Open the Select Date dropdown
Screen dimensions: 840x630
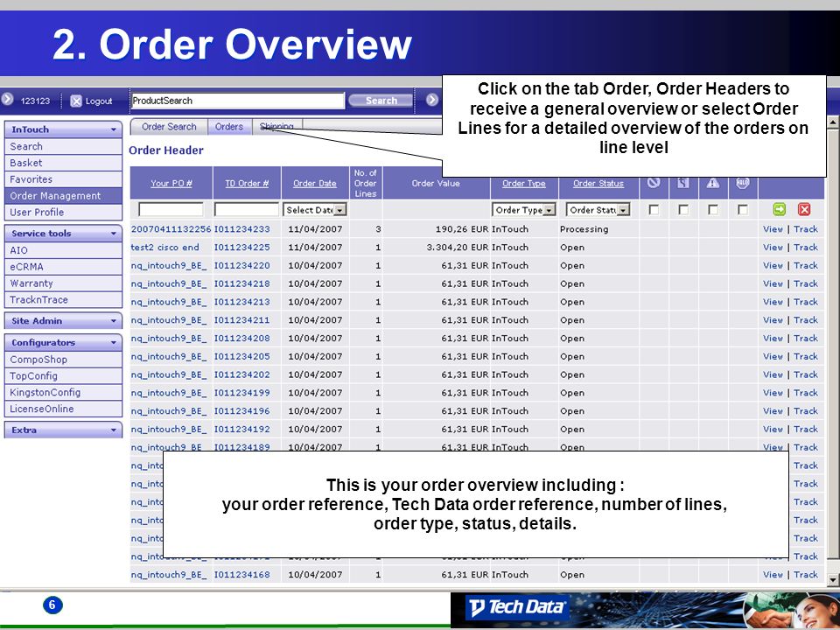click(315, 210)
